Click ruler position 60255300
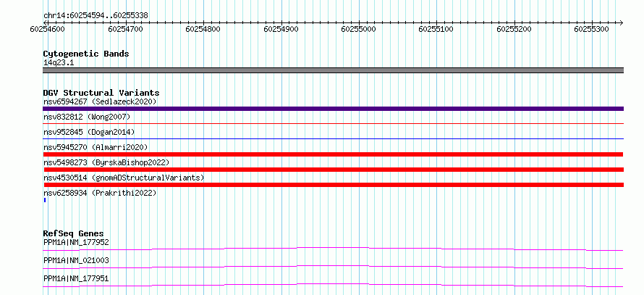Screen dimensions: 644x295 tap(591, 29)
